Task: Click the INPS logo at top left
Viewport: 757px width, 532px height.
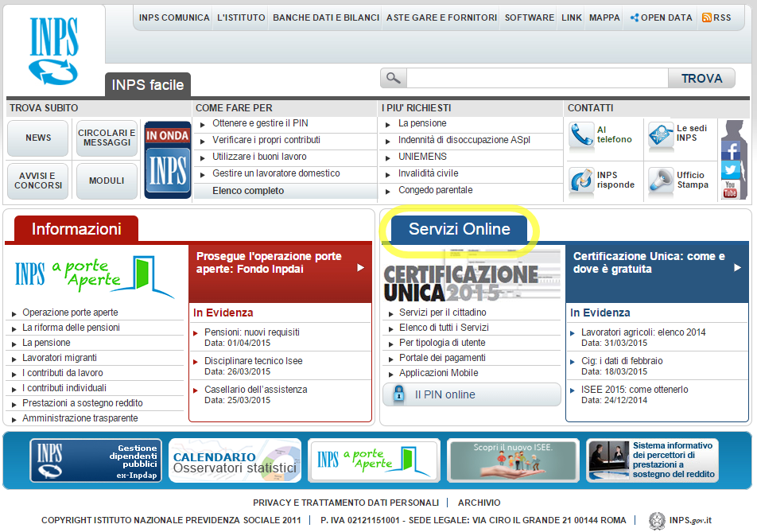Action: tap(53, 51)
